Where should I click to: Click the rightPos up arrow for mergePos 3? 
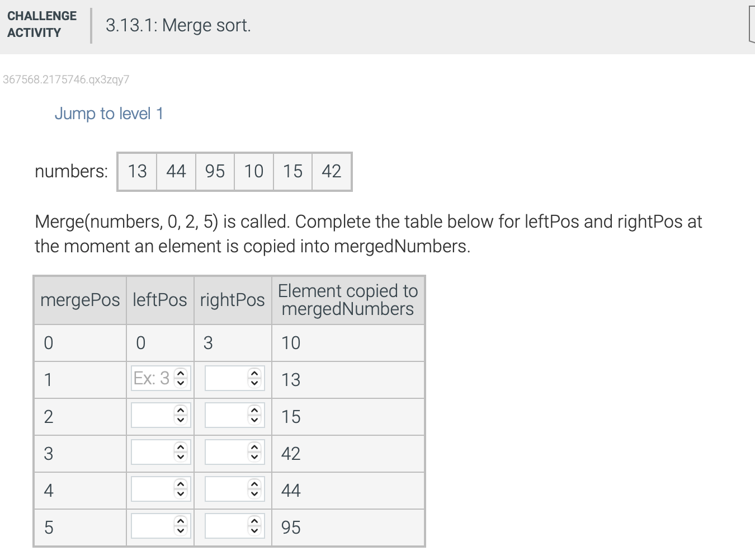[254, 449]
